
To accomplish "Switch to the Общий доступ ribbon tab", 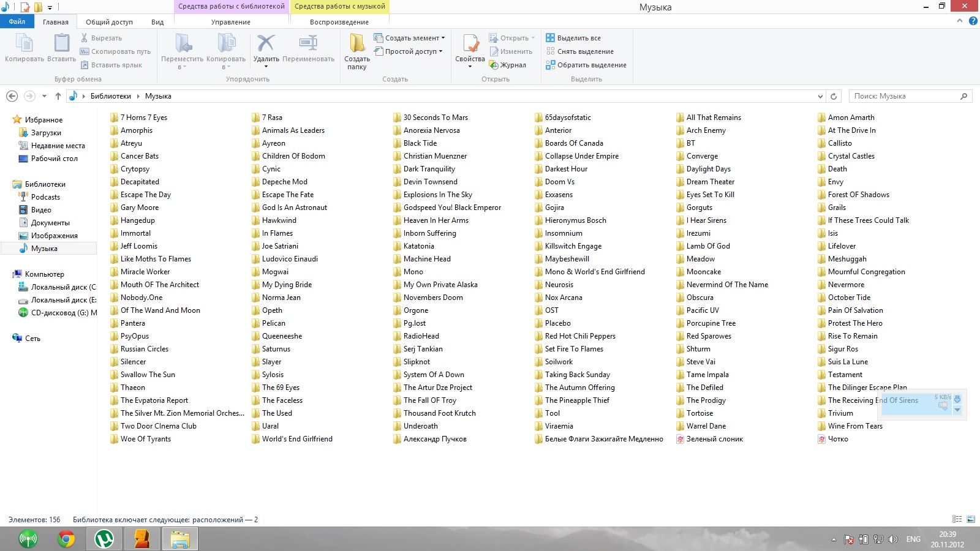I will pyautogui.click(x=109, y=22).
